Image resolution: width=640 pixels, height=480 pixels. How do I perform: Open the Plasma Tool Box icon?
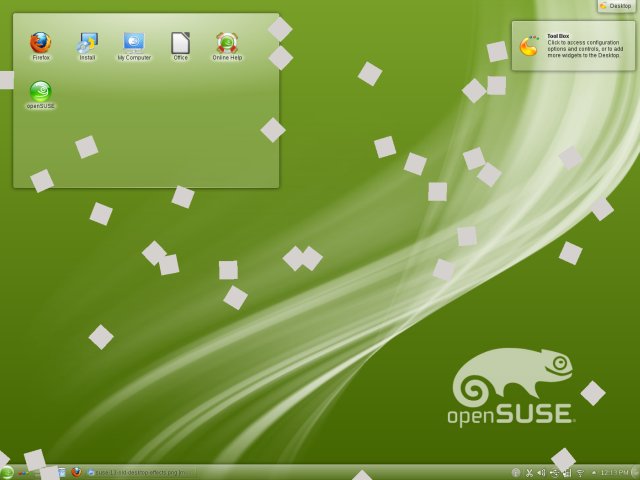click(529, 46)
